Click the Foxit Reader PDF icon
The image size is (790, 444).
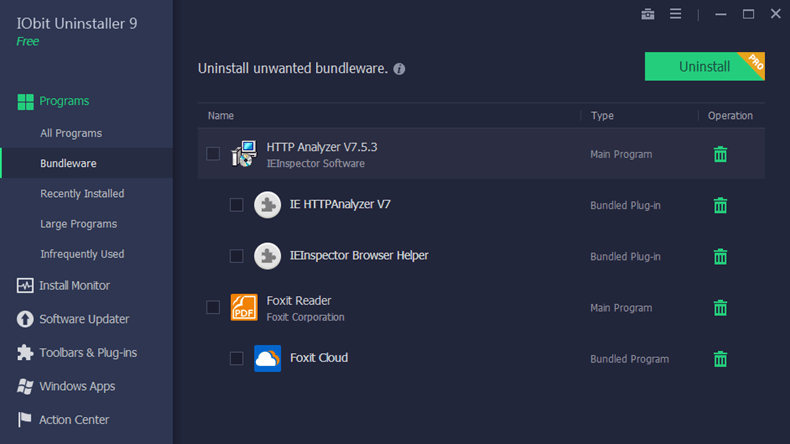[244, 307]
